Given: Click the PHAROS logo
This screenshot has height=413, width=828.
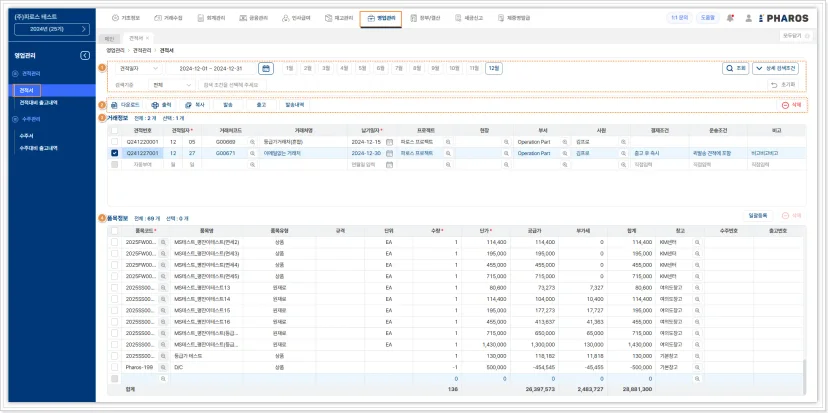Looking at the screenshot, I should click(783, 18).
